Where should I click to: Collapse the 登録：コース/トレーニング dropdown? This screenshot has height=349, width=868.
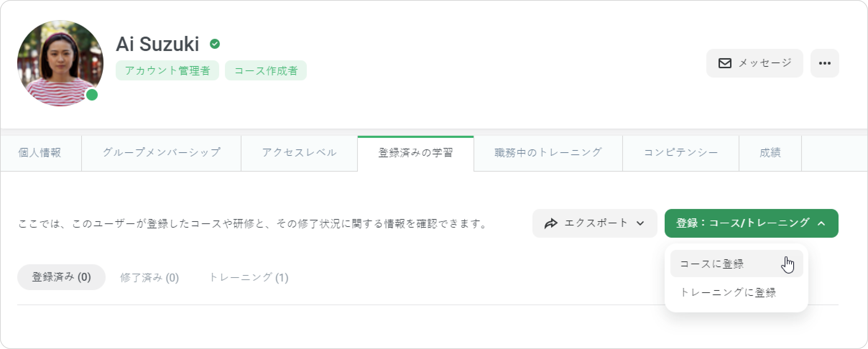coord(821,223)
